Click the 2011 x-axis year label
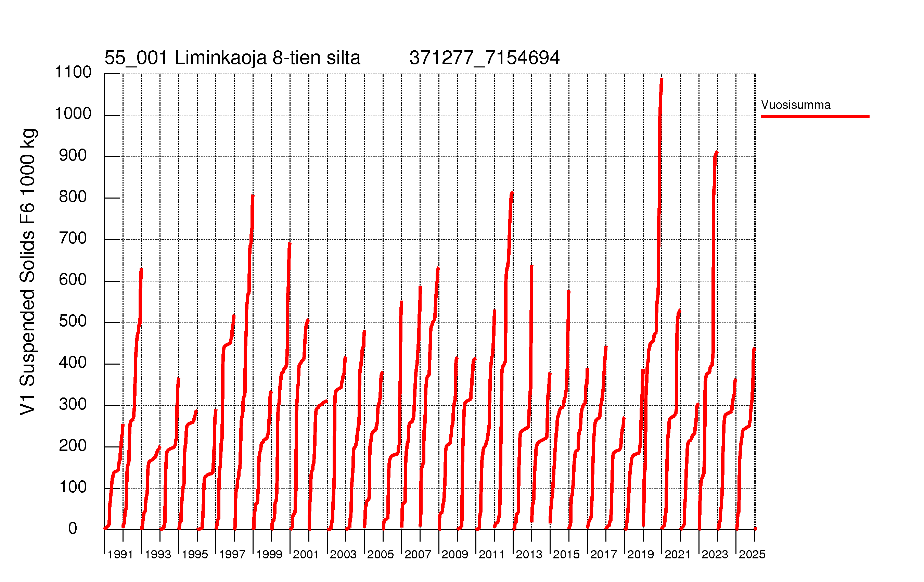Screen dimensions: 924x582 (x=491, y=555)
